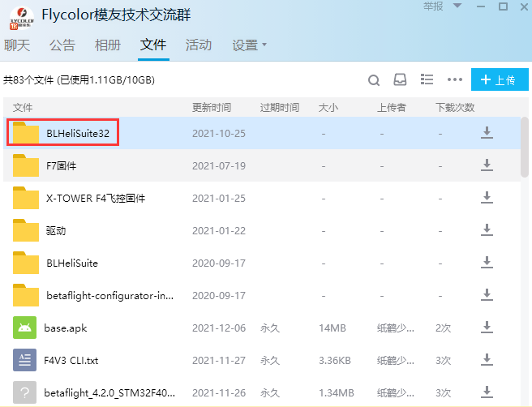
Task: Click the 2021-10-25 date cell
Action: click(219, 133)
